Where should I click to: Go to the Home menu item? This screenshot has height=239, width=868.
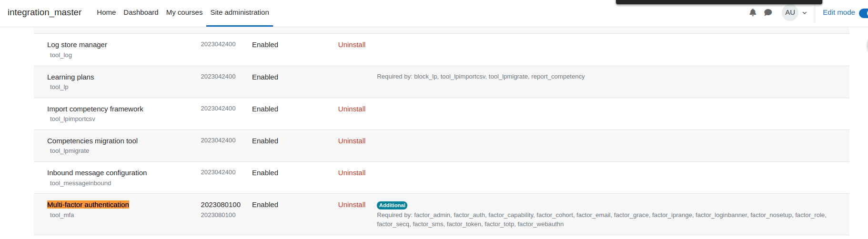click(x=106, y=12)
